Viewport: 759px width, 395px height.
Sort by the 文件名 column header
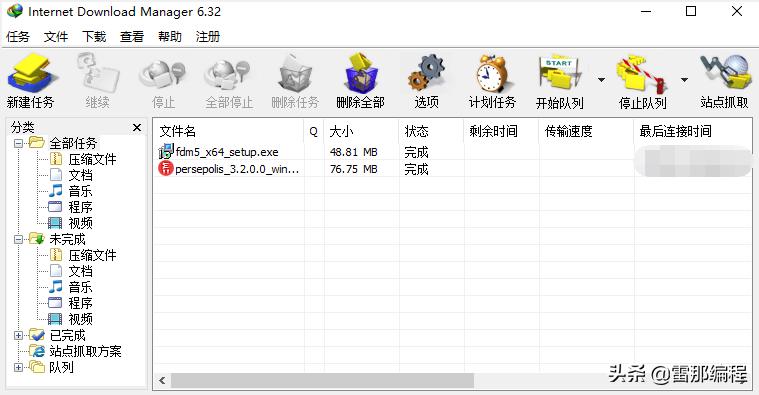coord(228,131)
